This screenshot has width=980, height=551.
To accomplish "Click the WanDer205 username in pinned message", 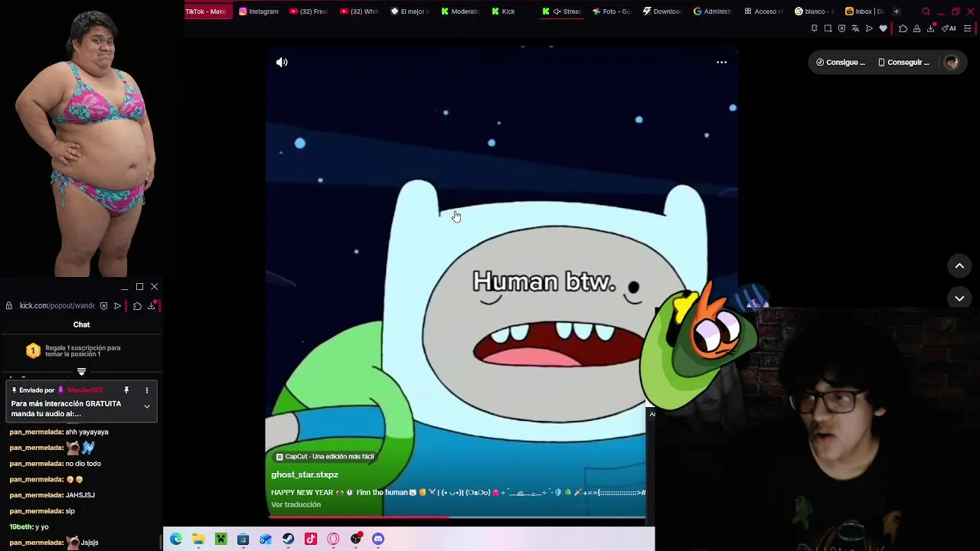I will tap(85, 390).
